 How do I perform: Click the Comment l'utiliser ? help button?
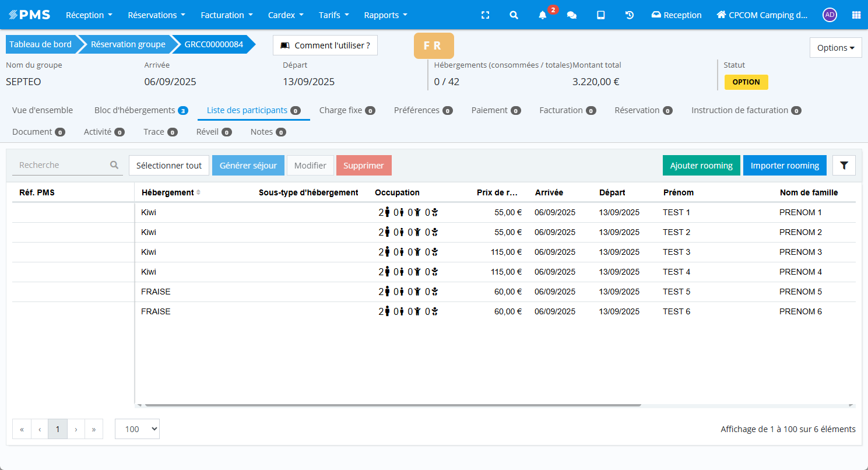point(325,45)
